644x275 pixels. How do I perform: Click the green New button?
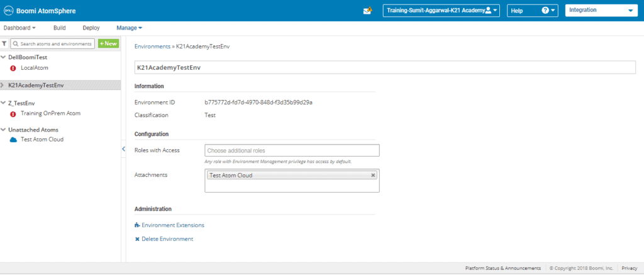108,43
